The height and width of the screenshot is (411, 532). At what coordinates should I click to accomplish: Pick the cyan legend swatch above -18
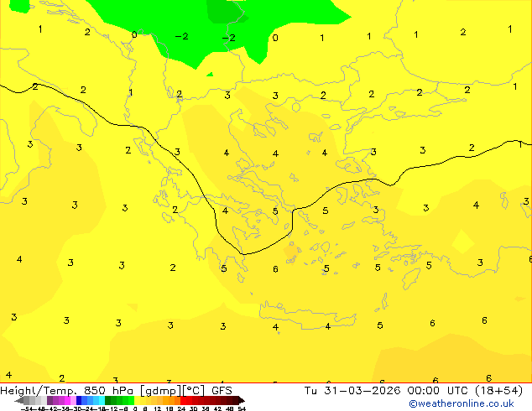(x=102, y=400)
